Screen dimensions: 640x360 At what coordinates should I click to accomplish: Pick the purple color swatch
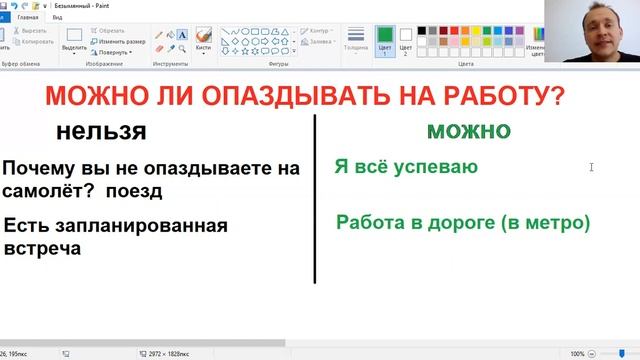(519, 31)
